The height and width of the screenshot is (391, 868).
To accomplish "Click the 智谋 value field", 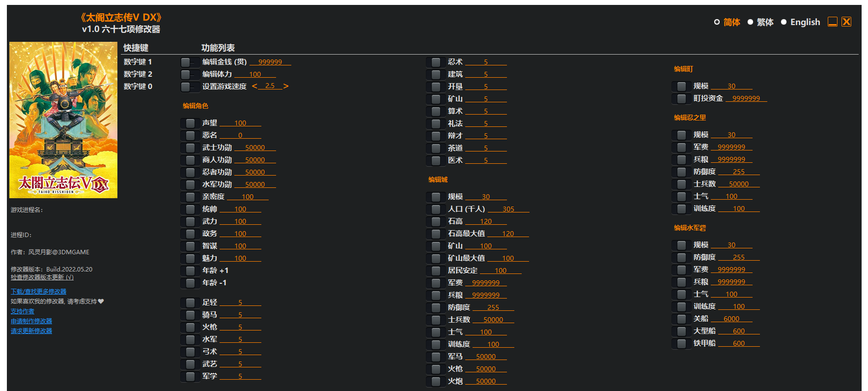I will [x=240, y=246].
